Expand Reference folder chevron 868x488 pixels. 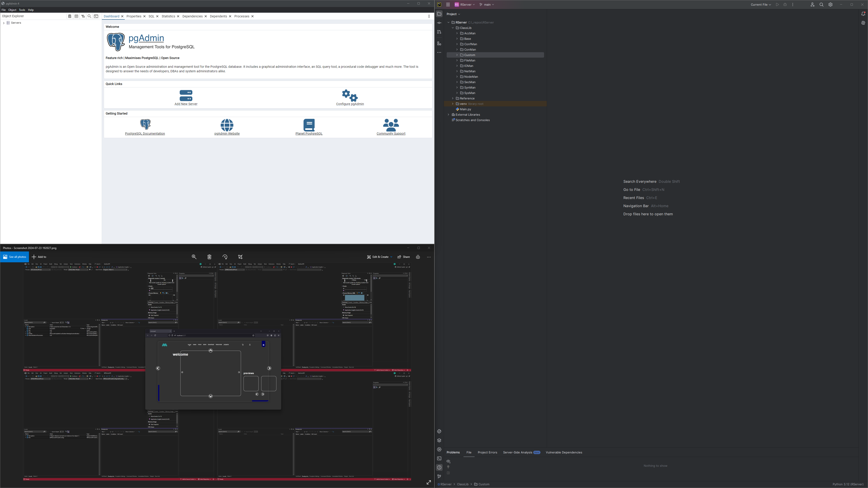453,98
